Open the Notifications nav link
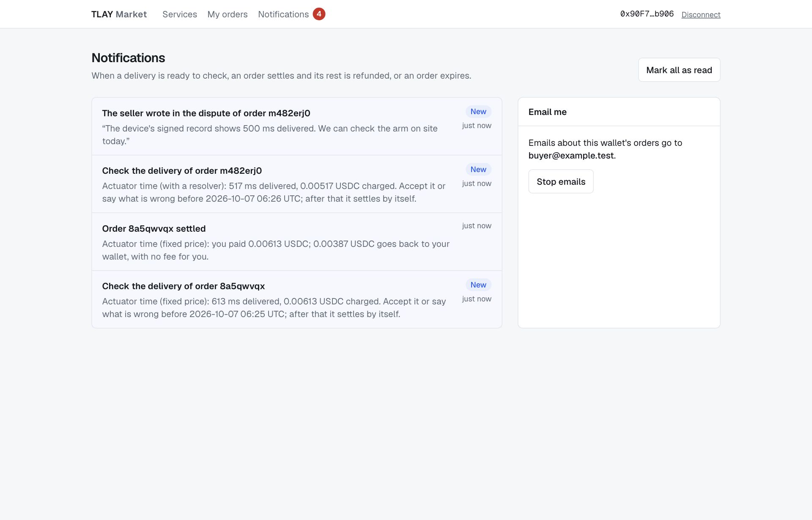This screenshot has height=520, width=812. pyautogui.click(x=283, y=14)
